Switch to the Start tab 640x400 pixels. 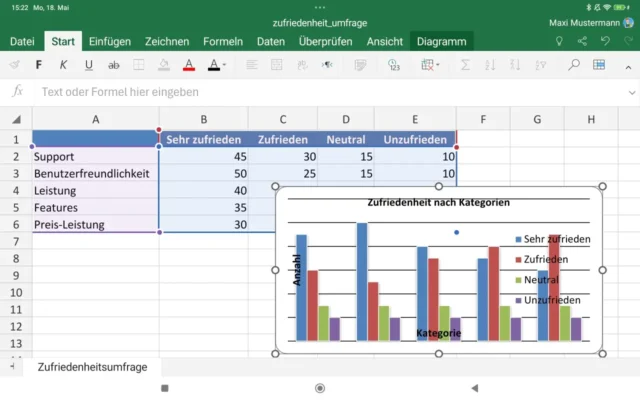pos(63,42)
